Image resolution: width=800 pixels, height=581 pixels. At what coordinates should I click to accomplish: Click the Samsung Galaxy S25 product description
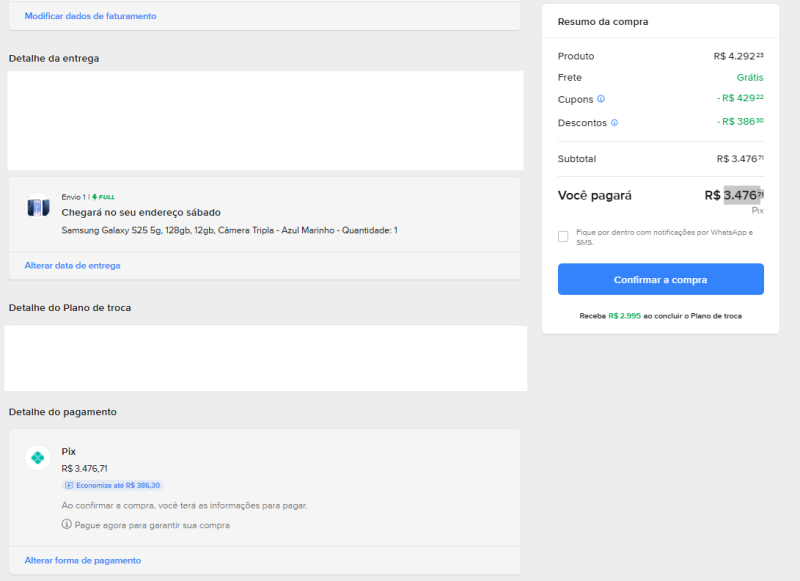tap(229, 230)
